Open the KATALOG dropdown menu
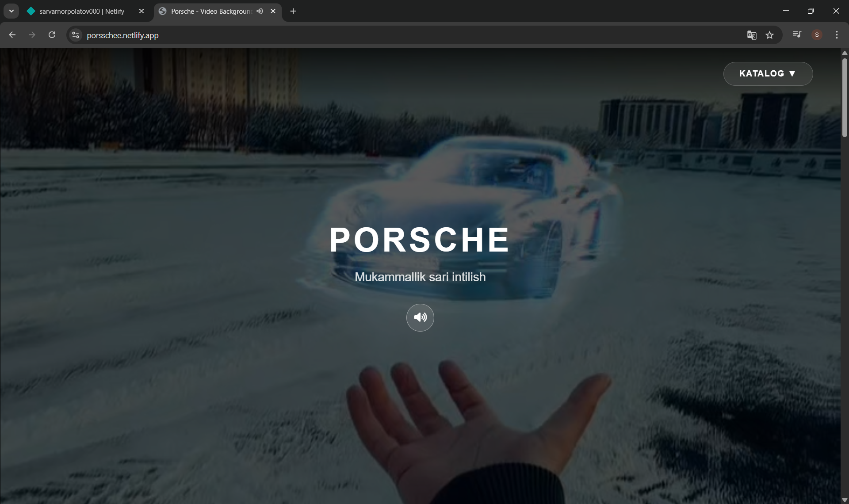Image resolution: width=849 pixels, height=504 pixels. click(768, 73)
